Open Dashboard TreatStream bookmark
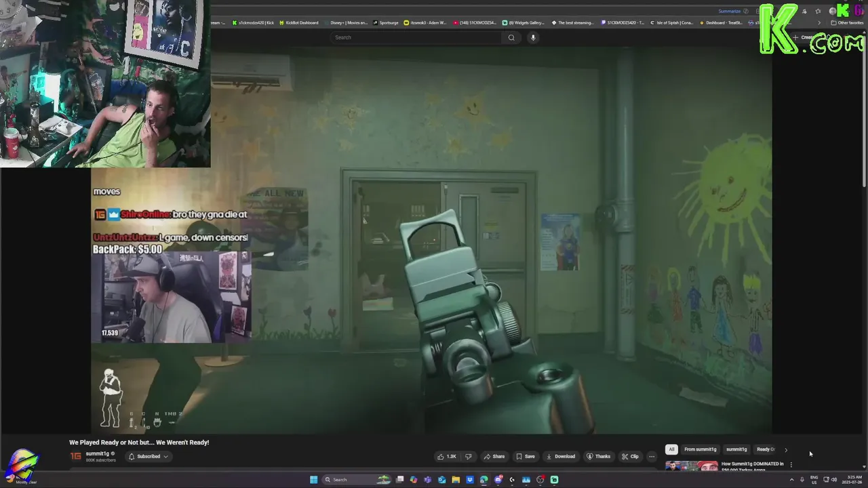The height and width of the screenshot is (488, 868). (720, 22)
